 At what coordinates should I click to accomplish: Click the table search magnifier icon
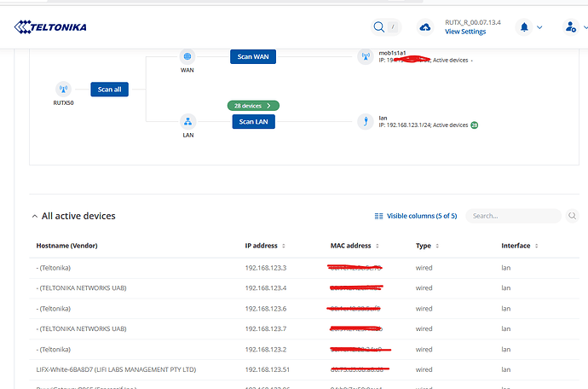pos(573,216)
